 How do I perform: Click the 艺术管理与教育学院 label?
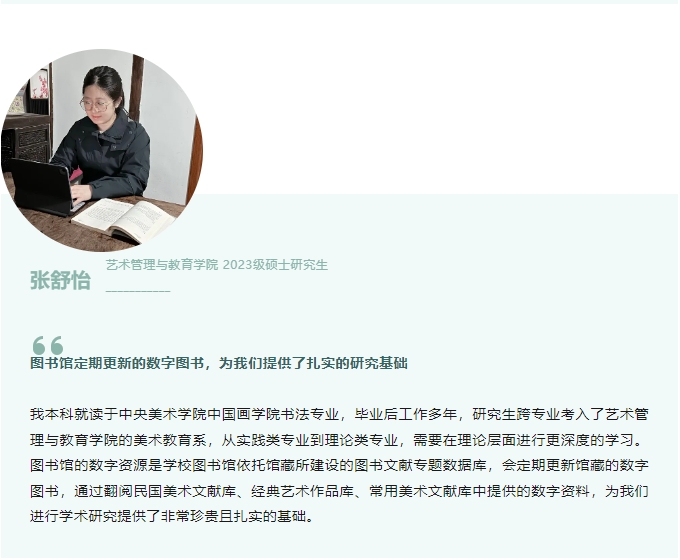click(x=162, y=265)
